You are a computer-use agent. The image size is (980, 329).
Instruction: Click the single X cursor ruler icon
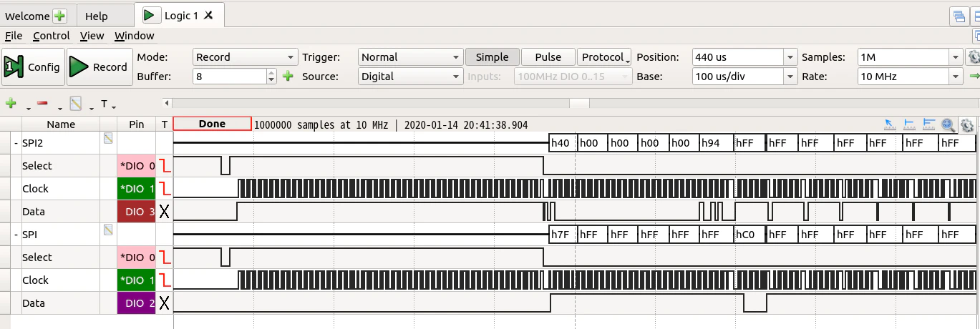(x=911, y=124)
